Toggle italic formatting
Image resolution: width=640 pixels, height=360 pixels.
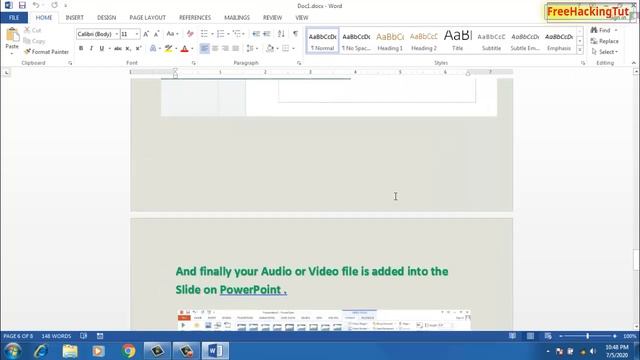[x=91, y=48]
